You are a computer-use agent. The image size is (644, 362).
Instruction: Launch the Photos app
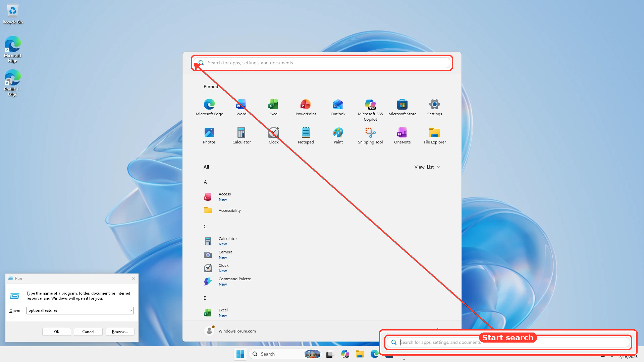tap(209, 136)
